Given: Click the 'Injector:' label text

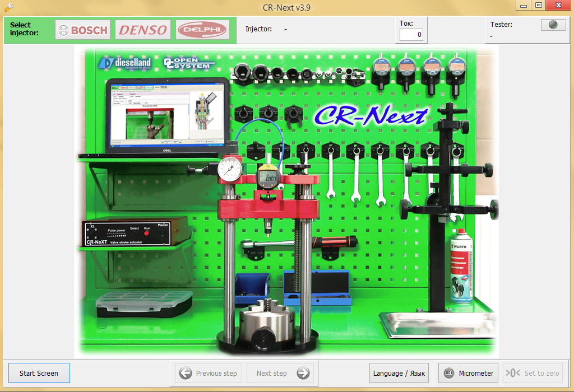Looking at the screenshot, I should 258,29.
